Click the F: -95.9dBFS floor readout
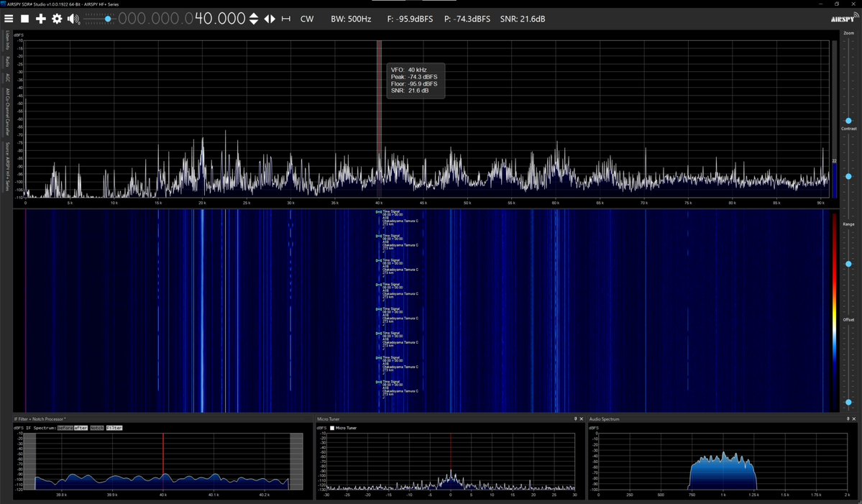862x504 pixels. 410,19
